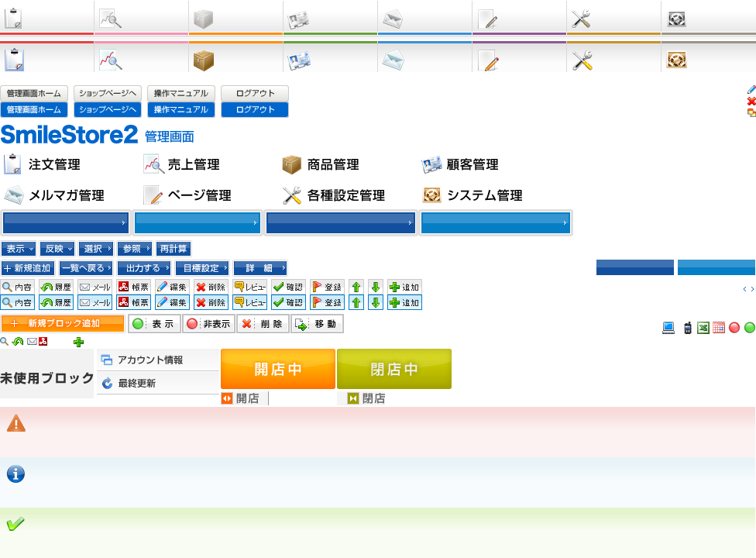
Task: Open the 売上管理 menu item
Action: [182, 164]
